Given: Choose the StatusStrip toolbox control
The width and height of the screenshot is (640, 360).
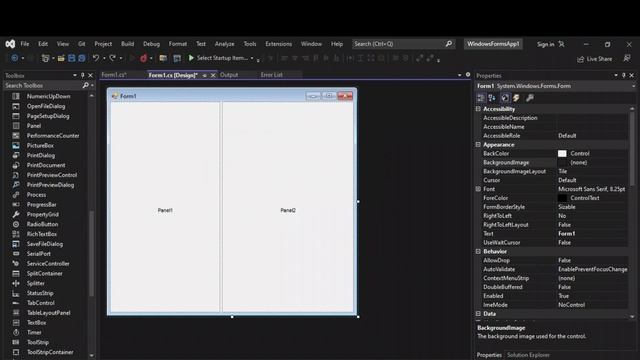Looking at the screenshot, I should tap(40, 293).
